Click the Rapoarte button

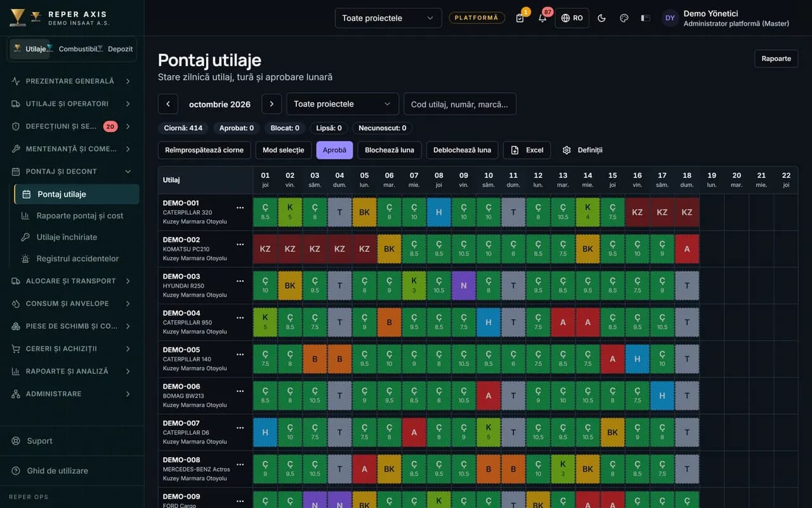(776, 58)
